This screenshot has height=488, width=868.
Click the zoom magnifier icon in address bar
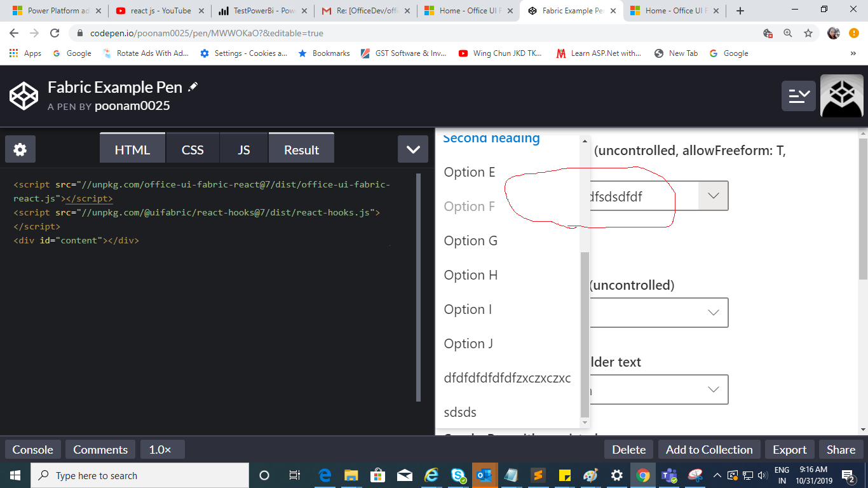tap(788, 33)
